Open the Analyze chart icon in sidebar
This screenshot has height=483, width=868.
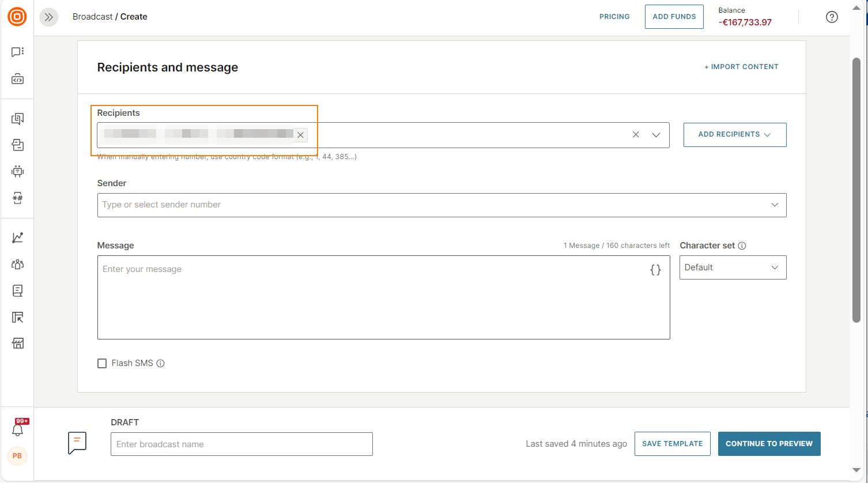click(18, 237)
